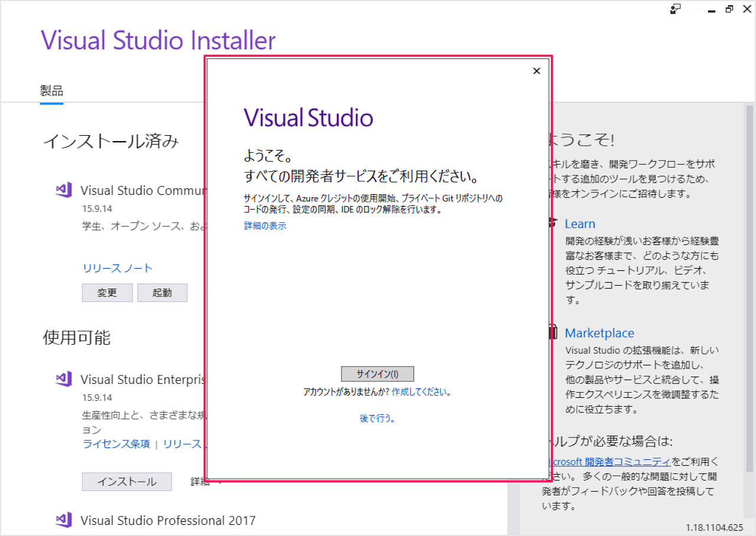Screen dimensions: 756x536
Task: Open the Learn link in the welcome panel
Action: tap(580, 224)
